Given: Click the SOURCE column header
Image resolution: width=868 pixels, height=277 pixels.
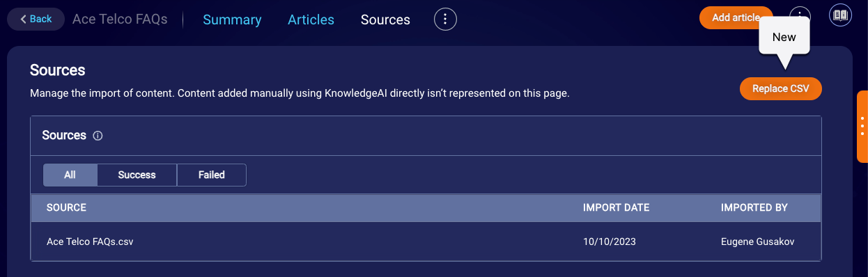Looking at the screenshot, I should click(66, 207).
